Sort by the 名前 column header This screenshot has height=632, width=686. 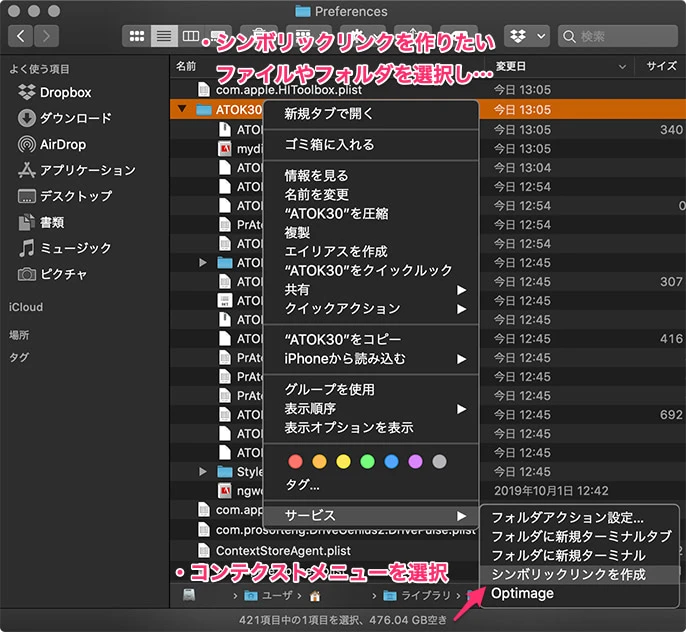[186, 66]
